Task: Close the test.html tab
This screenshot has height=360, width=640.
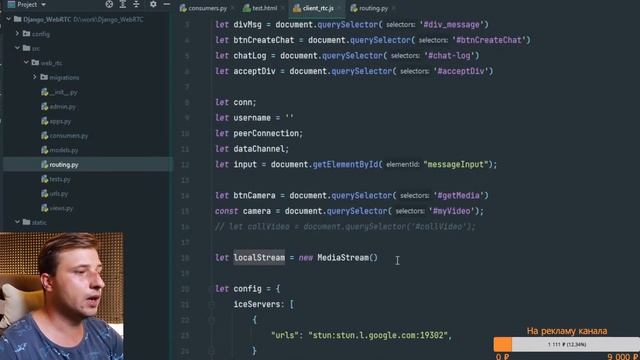Action: [x=282, y=8]
